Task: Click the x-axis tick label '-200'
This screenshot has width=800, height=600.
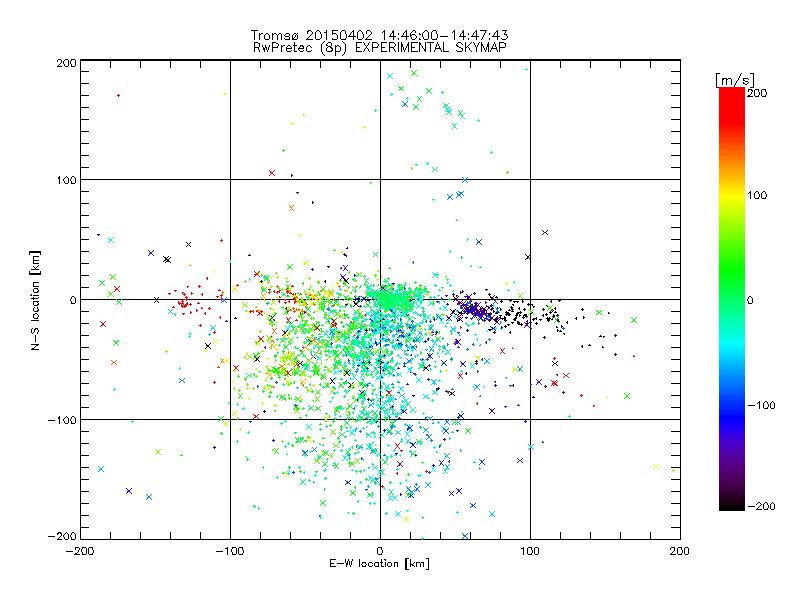Action: click(80, 551)
